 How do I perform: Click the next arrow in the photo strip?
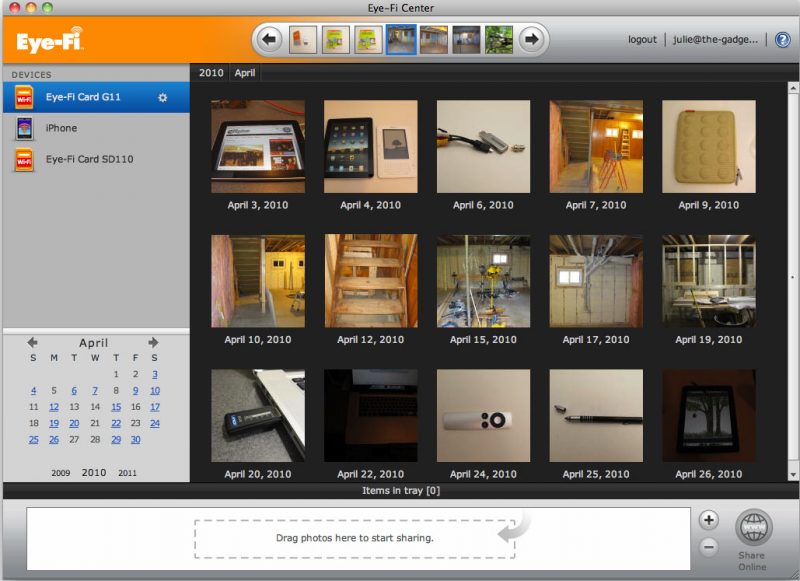(x=532, y=40)
